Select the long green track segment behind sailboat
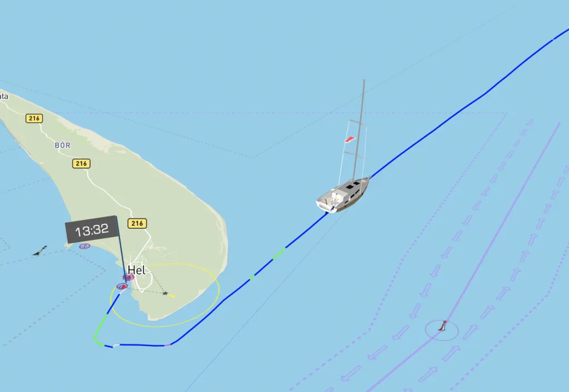The height and width of the screenshot is (392, 569). pos(279,253)
